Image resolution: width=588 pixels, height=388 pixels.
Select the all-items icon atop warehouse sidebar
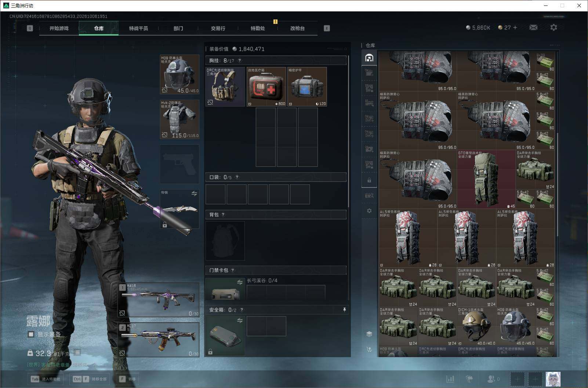tap(369, 58)
